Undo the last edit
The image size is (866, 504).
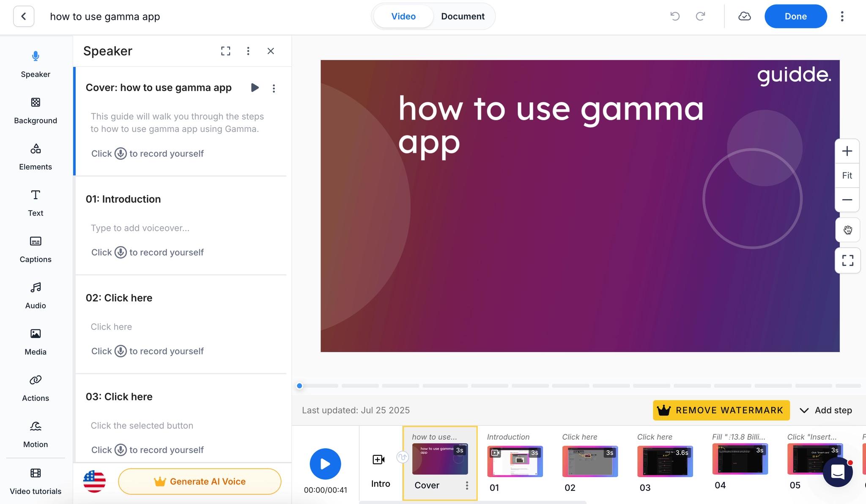[675, 16]
